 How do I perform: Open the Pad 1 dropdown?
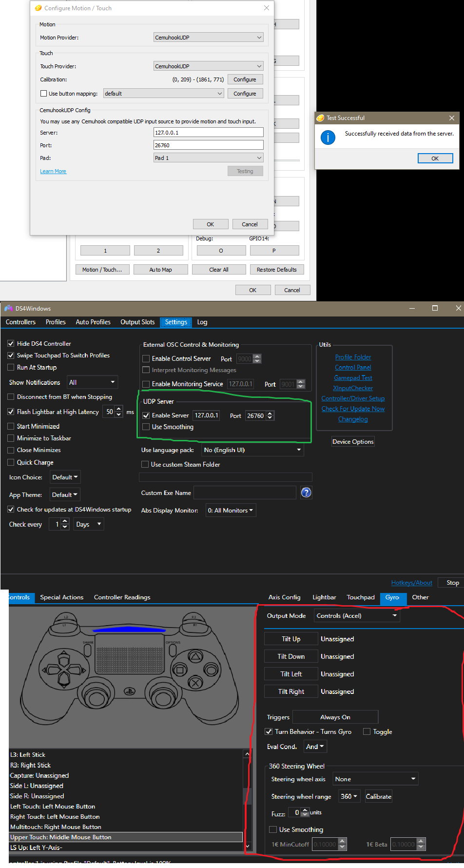(x=209, y=158)
